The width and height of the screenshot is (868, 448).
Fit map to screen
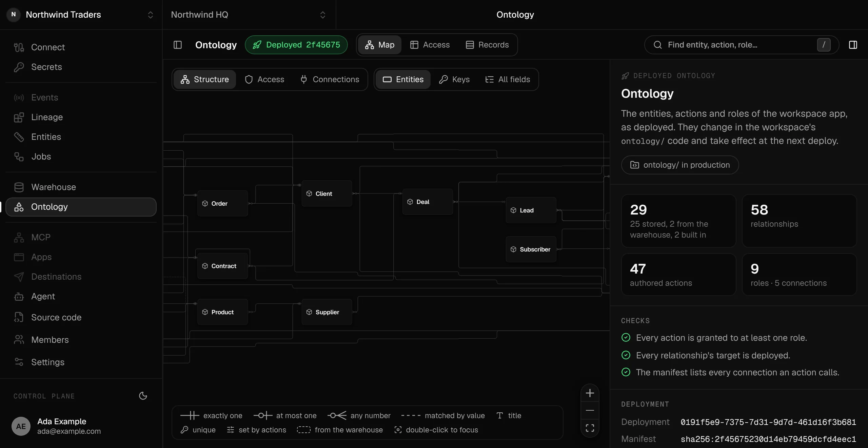tap(590, 428)
